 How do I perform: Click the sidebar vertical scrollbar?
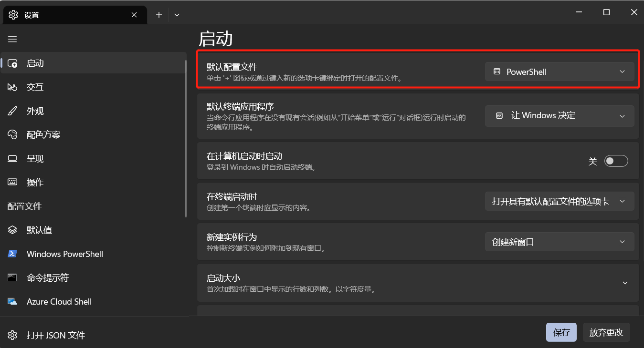186,138
